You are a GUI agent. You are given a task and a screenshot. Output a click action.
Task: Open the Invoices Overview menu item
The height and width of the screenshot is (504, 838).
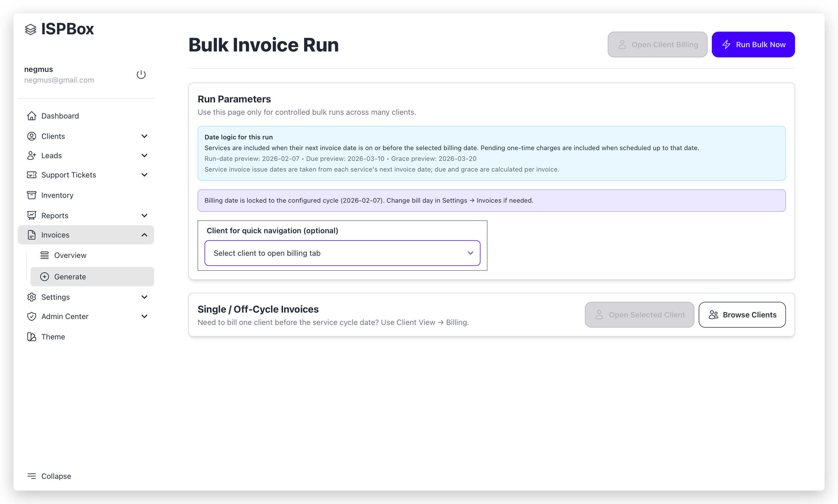tap(70, 255)
